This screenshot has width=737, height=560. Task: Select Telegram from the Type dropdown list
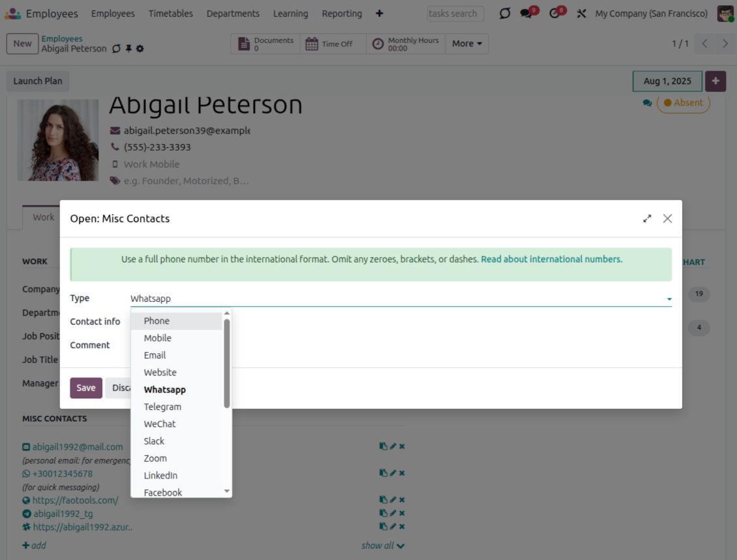[162, 407]
